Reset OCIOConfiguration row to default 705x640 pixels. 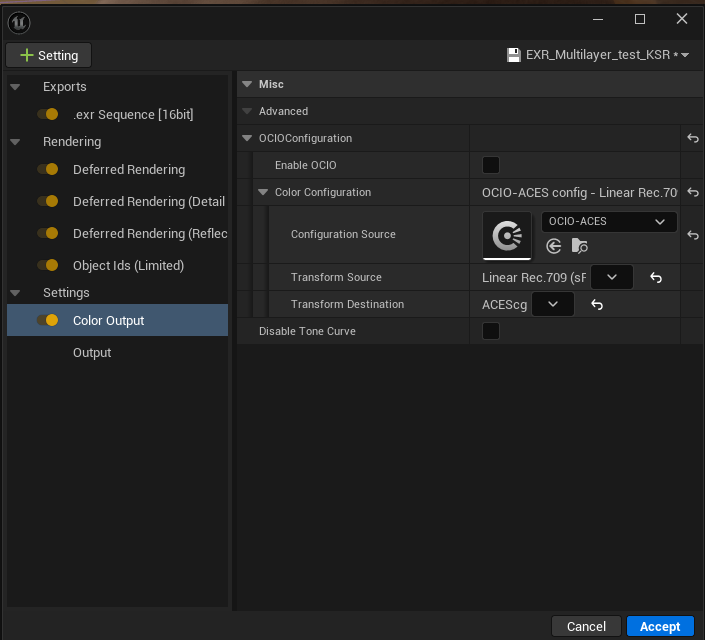click(692, 138)
